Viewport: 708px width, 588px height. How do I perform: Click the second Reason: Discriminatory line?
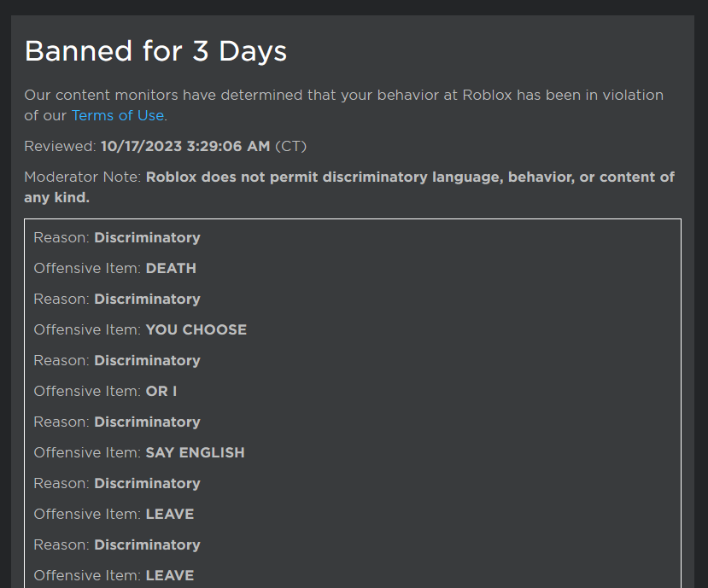[117, 299]
